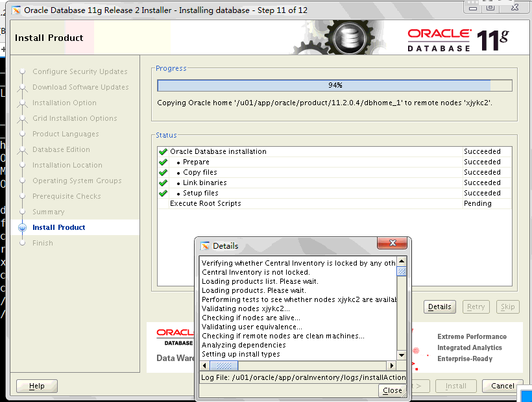
Task: Cancel the Oracle installation
Action: (x=502, y=386)
